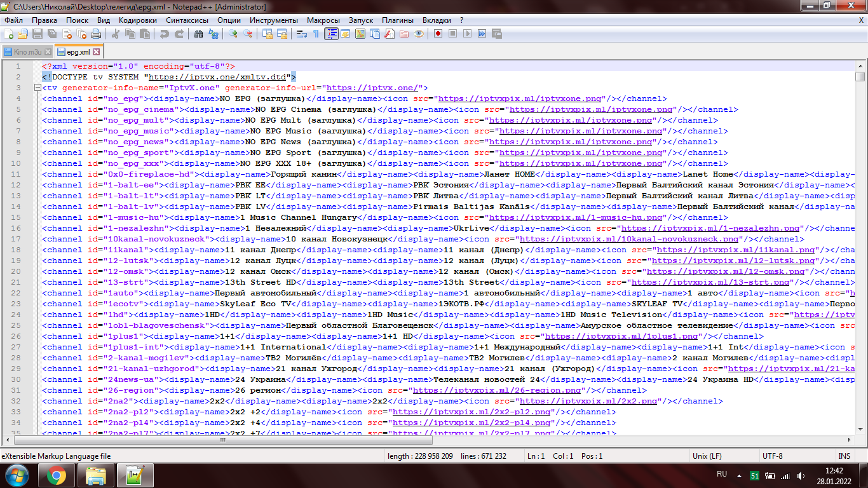
Task: Collapse the tv node fold marker on line 3
Action: pyautogui.click(x=36, y=88)
